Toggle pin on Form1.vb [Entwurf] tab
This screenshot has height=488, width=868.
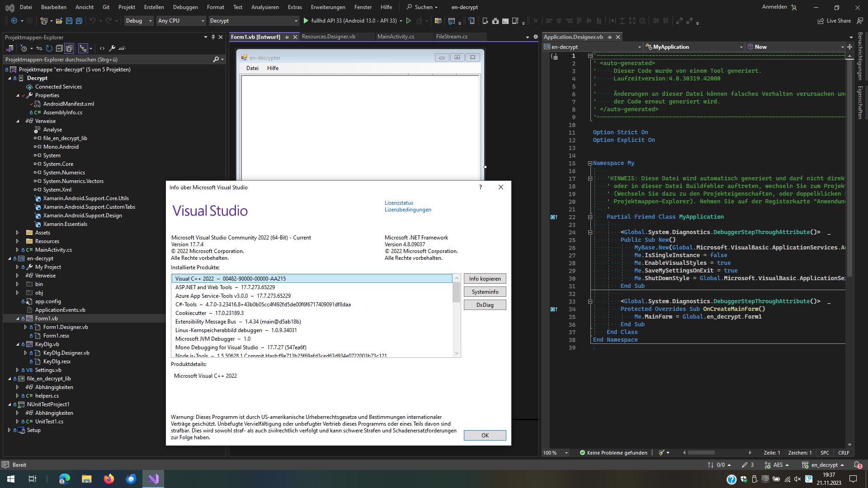(x=287, y=37)
